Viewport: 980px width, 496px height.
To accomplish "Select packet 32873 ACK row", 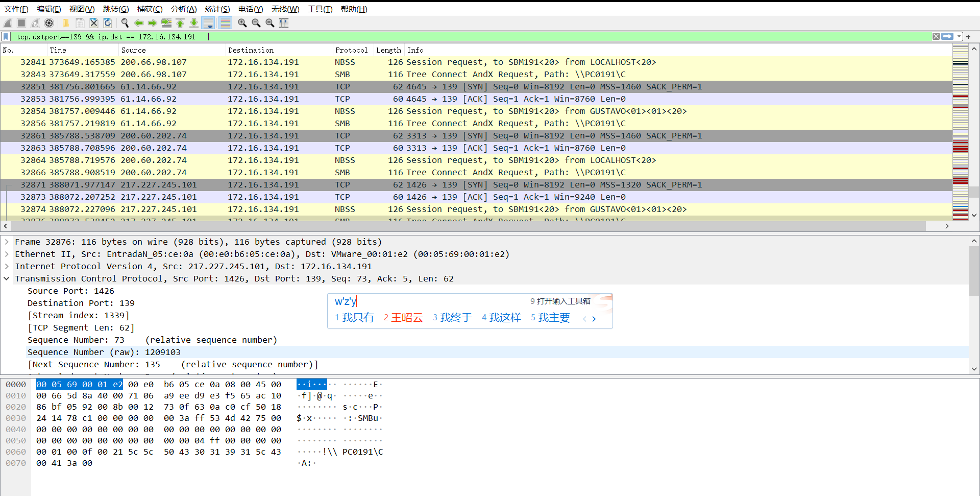I will (x=476, y=197).
